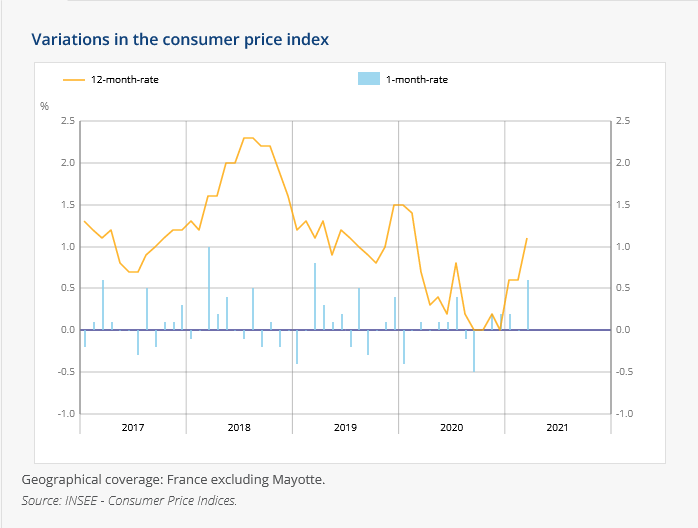
Task: Click the blue square legend swatch
Action: (x=368, y=79)
